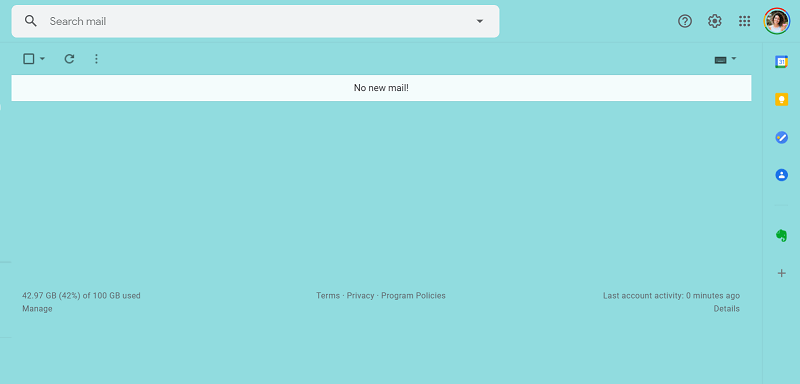The height and width of the screenshot is (384, 800).
Task: Open Google Keep lightbulb icon
Action: (781, 99)
